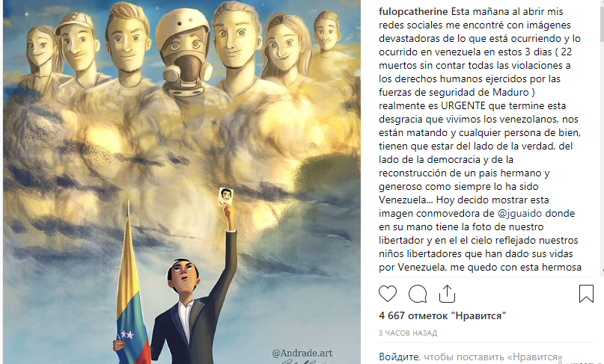Click the child's face at far right of clouds
The image size is (604, 364).
[326, 33]
